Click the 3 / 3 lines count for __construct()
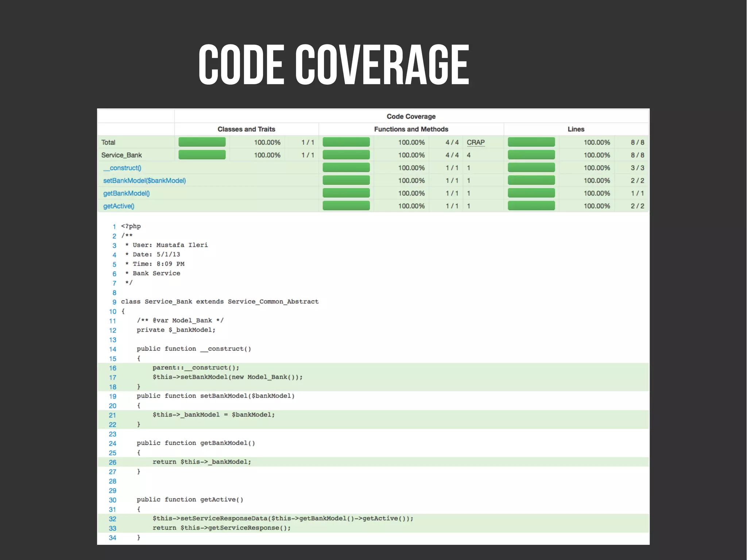This screenshot has height=560, width=747. click(x=638, y=168)
